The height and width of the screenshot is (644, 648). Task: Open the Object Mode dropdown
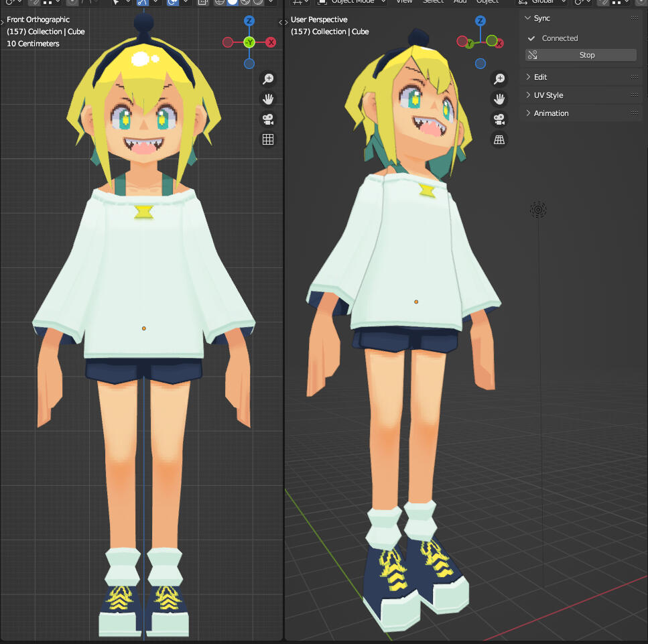[352, 2]
